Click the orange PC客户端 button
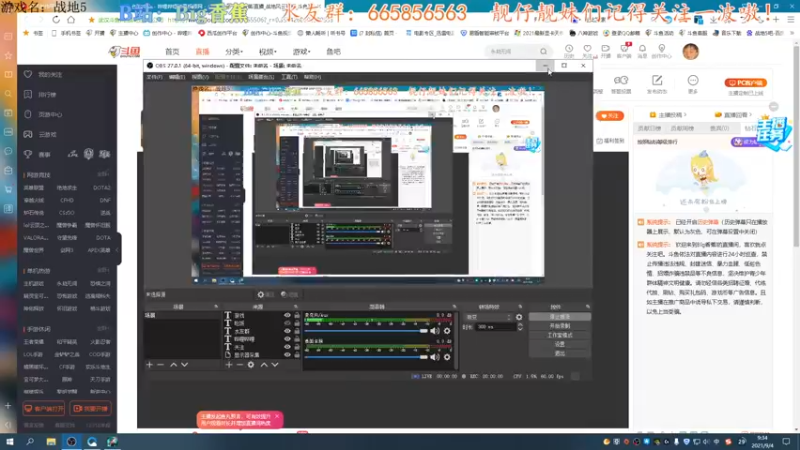 (745, 83)
